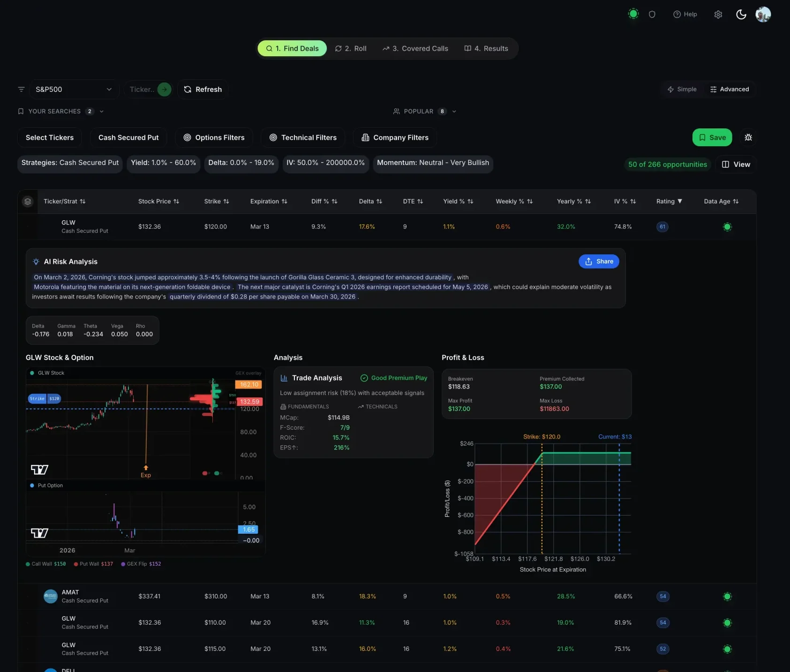Click the Strike $120 label on chart
This screenshot has width=790, height=672.
(45, 399)
